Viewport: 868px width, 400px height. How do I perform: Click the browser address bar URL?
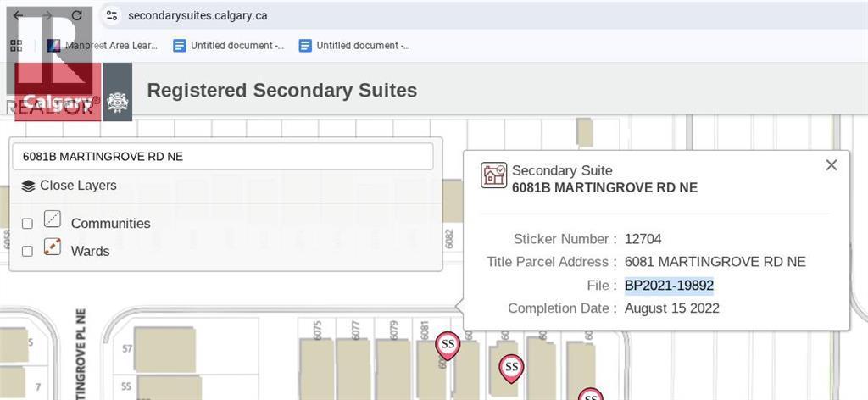(198, 15)
